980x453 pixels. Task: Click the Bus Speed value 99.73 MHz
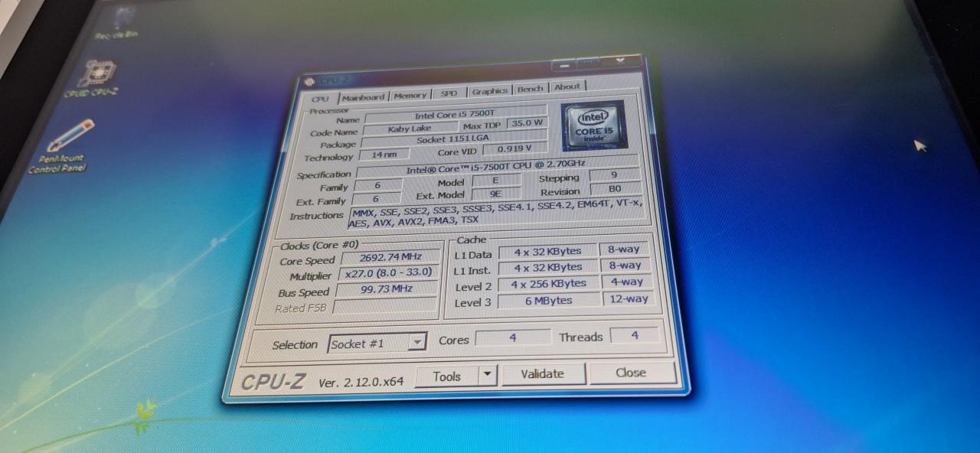pyautogui.click(x=387, y=289)
